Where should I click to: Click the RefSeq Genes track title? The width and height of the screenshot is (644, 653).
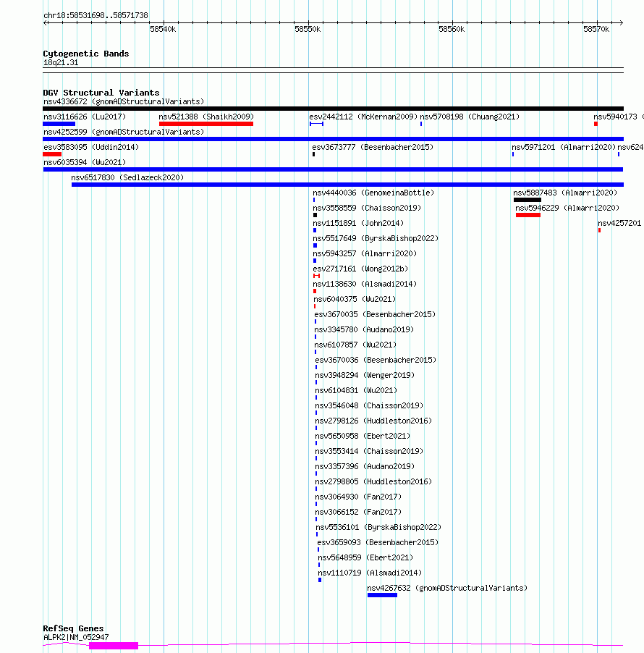pyautogui.click(x=73, y=628)
